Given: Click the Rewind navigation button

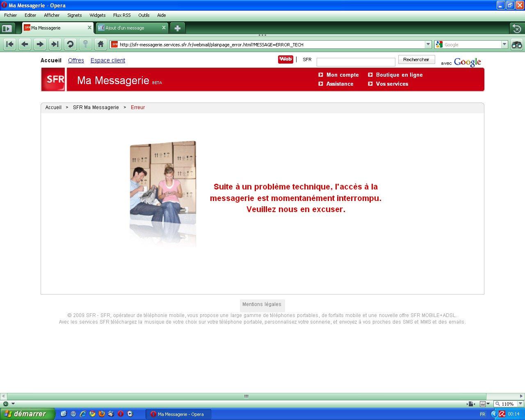Looking at the screenshot, I should click(10, 44).
